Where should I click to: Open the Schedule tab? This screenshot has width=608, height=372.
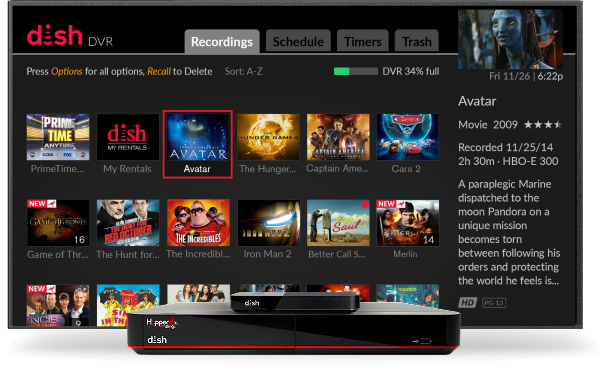coord(298,41)
